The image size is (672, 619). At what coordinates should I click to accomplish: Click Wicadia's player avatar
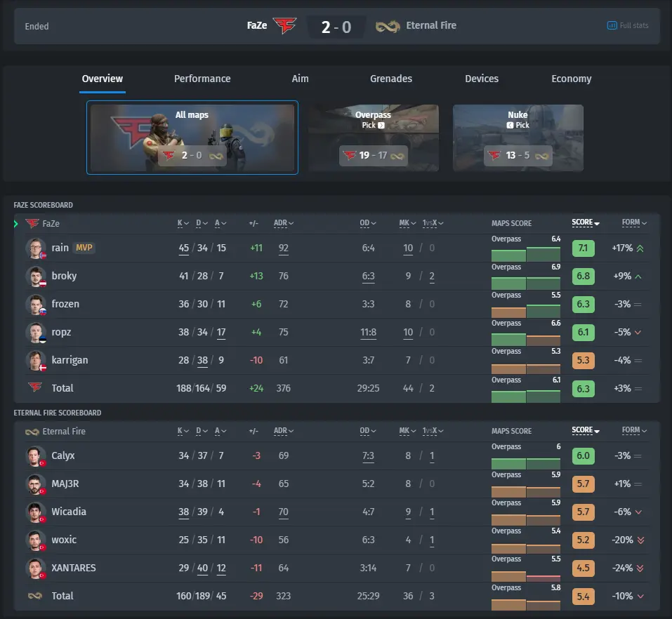36,512
